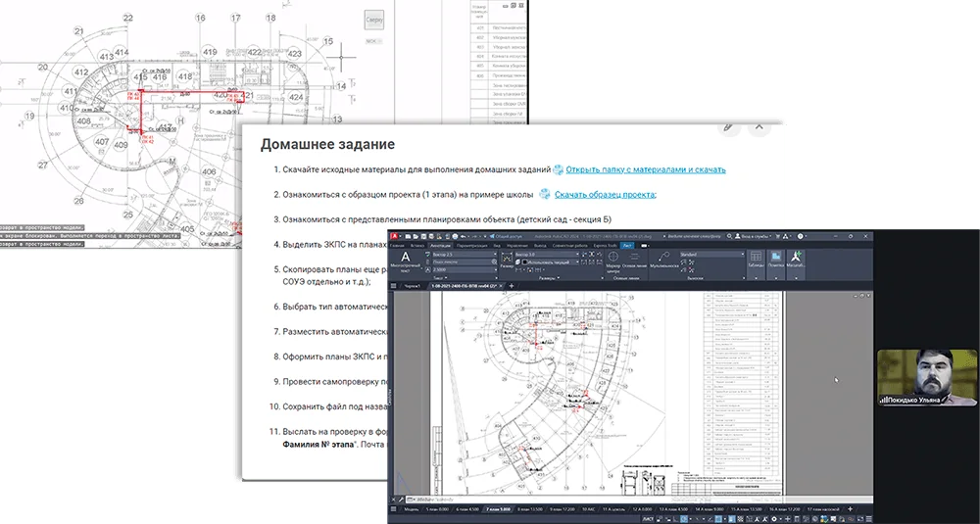Viewport: 980px width, 524px height.
Task: Open status bar customization menu icon
Action: 868,519
